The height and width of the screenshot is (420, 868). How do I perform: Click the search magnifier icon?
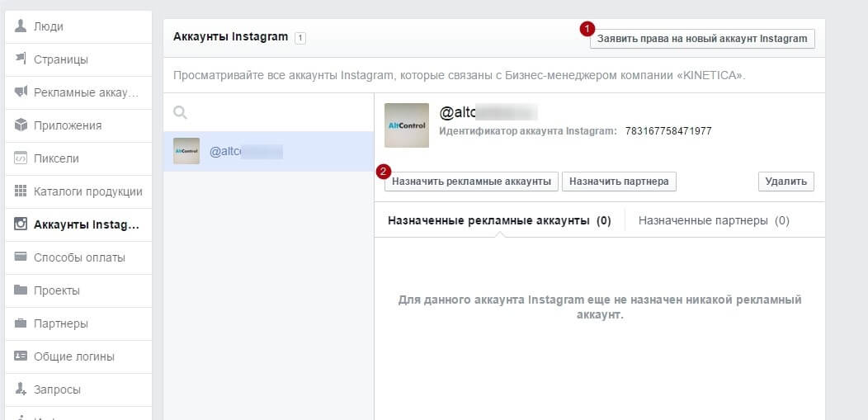click(180, 113)
